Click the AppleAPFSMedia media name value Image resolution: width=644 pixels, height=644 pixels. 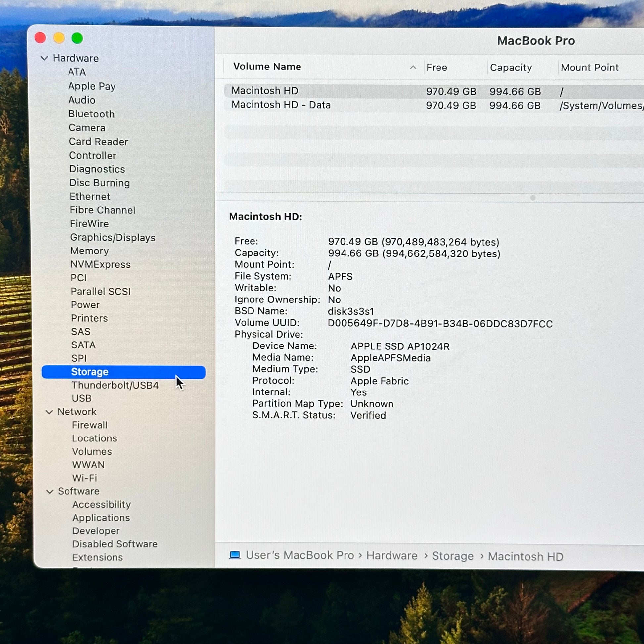coord(390,358)
